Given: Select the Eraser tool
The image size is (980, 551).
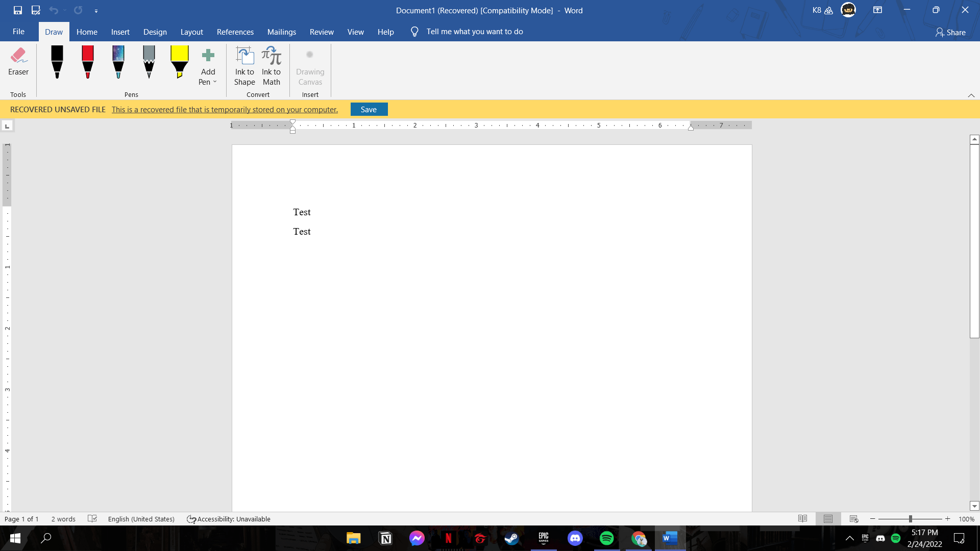Looking at the screenshot, I should [x=18, y=61].
